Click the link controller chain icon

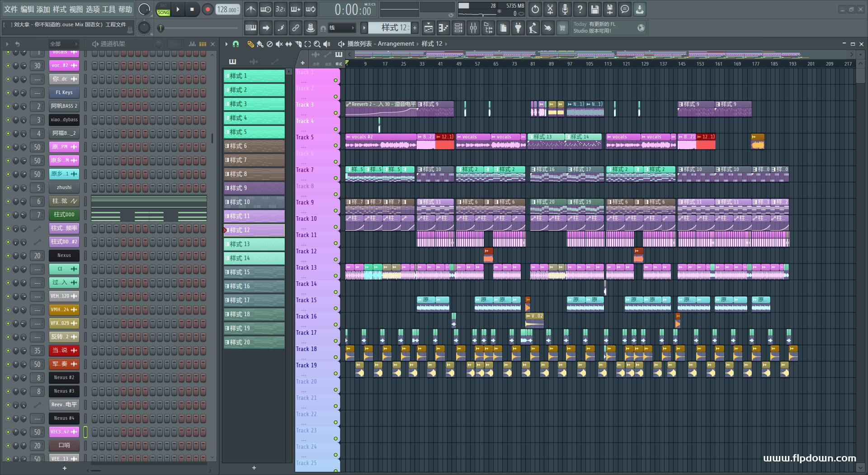[x=296, y=28]
